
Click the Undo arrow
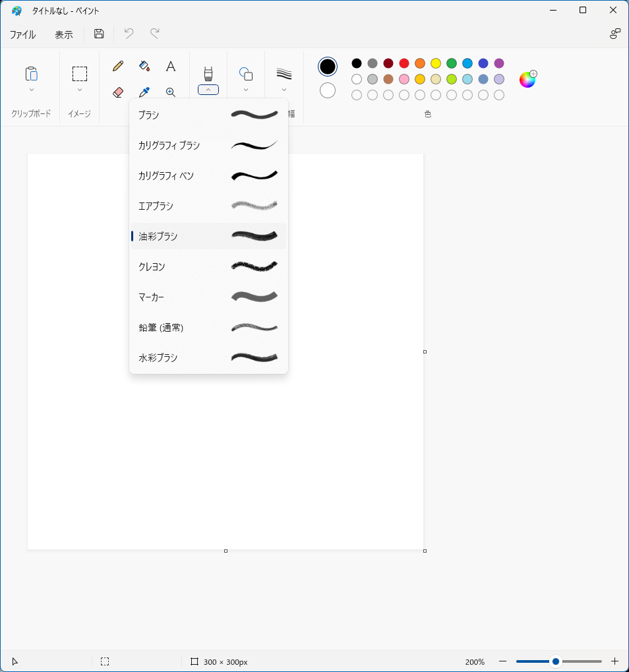(129, 34)
